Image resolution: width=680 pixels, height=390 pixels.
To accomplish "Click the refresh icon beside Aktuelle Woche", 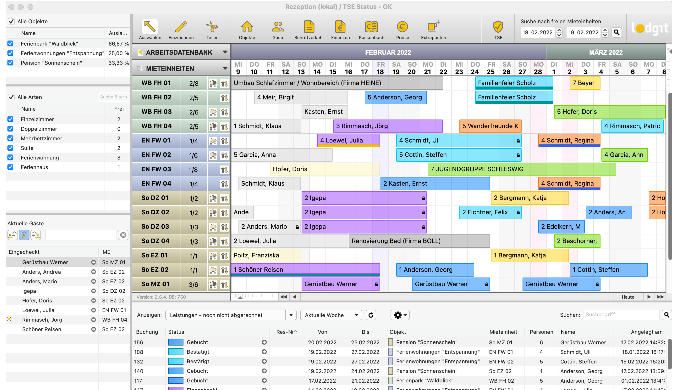I will 371,315.
